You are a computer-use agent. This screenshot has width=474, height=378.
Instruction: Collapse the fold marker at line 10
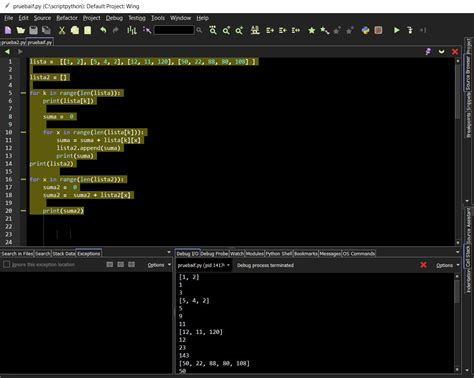point(23,132)
